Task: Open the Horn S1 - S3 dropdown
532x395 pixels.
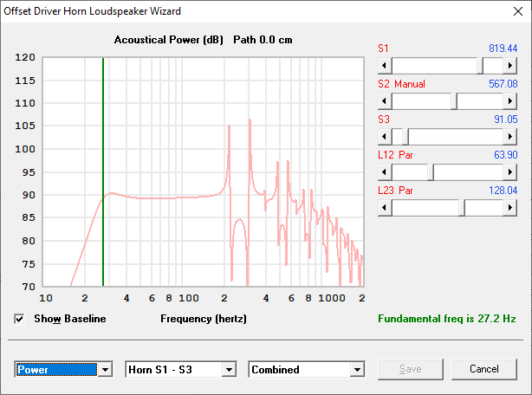Action: 229,370
